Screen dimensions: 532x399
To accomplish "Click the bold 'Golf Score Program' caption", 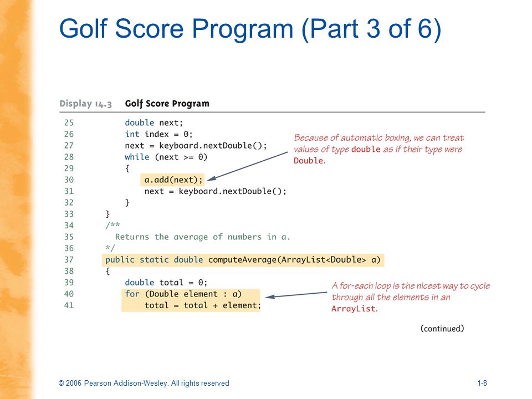I will pos(167,104).
